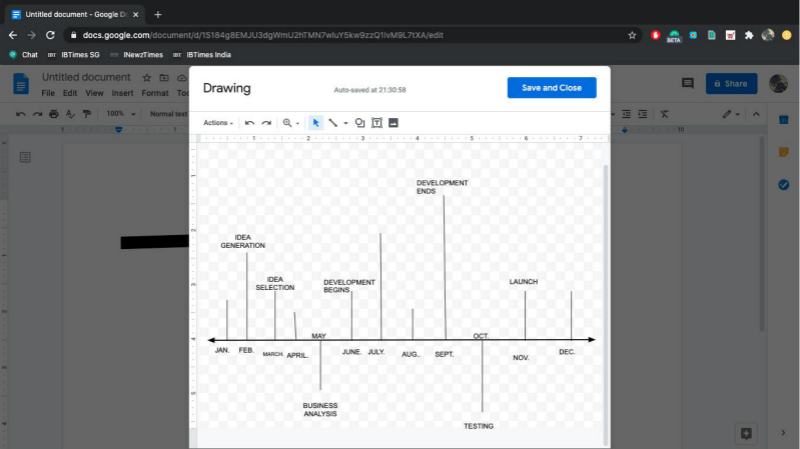Open the Insert menu
Image resolution: width=800 pixels, height=449 pixels.
coord(122,93)
